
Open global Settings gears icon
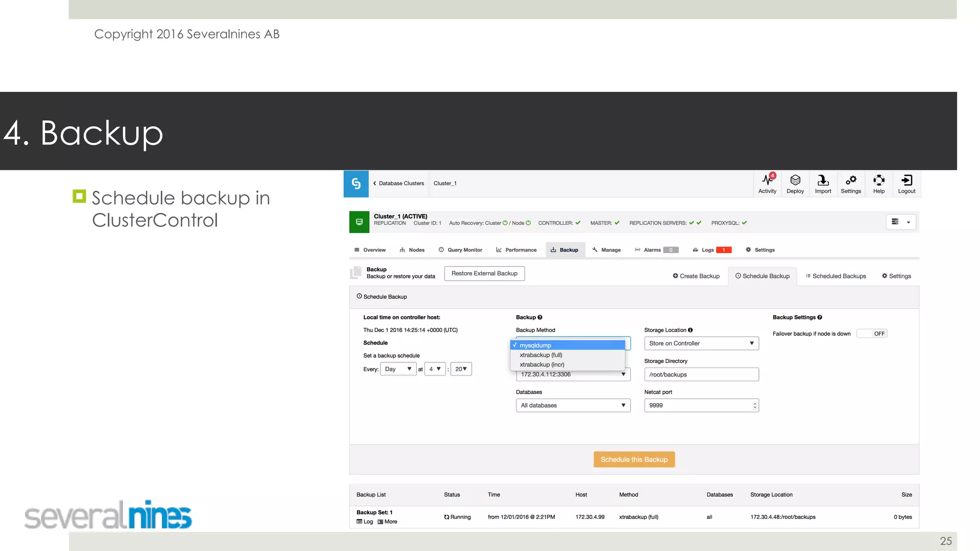point(851,184)
